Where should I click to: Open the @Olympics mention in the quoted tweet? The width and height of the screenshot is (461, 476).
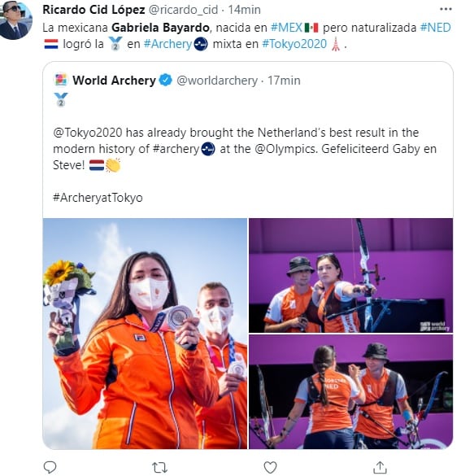click(285, 149)
